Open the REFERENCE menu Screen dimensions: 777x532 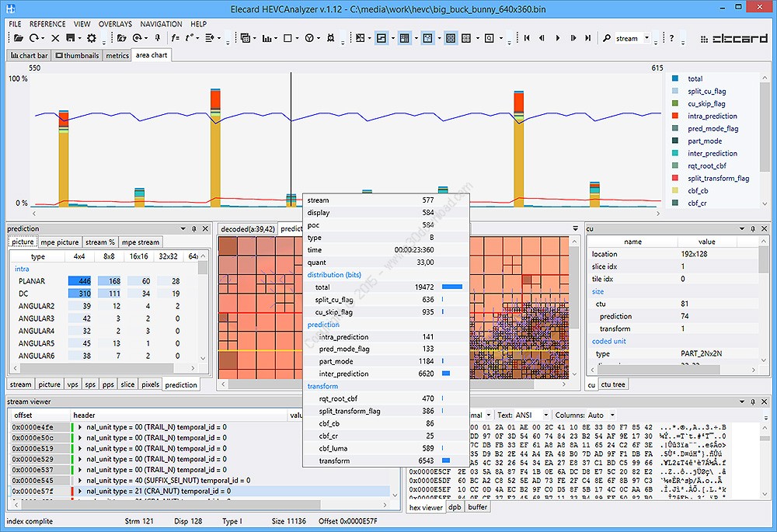pos(47,24)
